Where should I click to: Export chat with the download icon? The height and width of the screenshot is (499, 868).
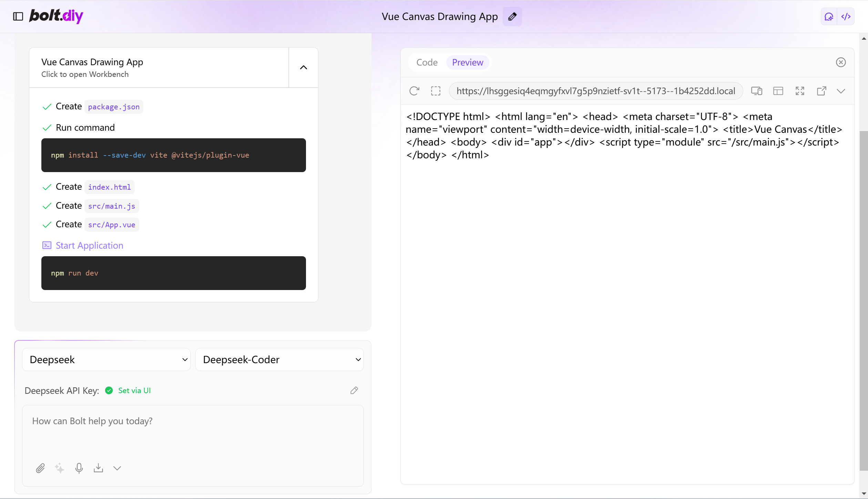(x=98, y=468)
